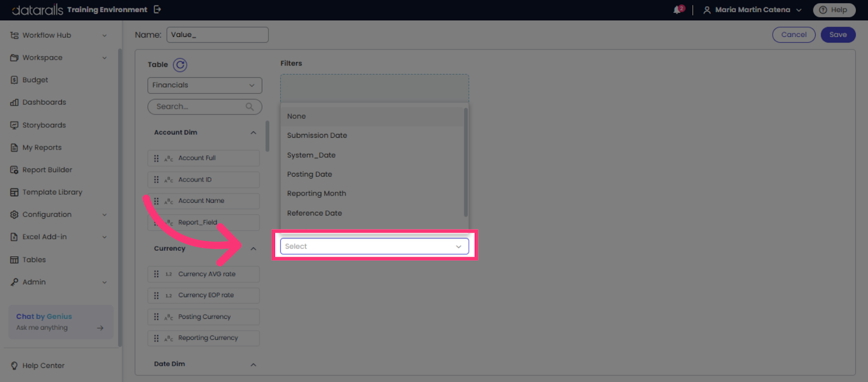Open the Financials table dropdown
The height and width of the screenshot is (382, 868).
click(x=205, y=85)
